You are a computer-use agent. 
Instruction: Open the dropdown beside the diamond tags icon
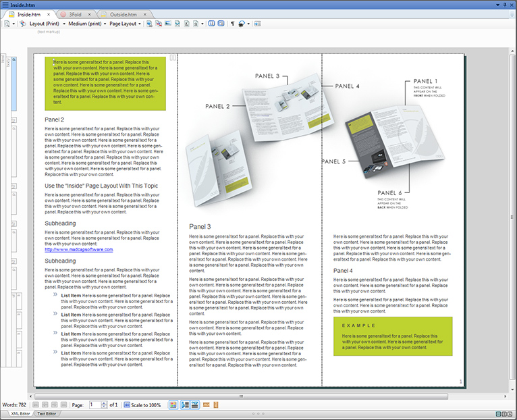point(248,24)
